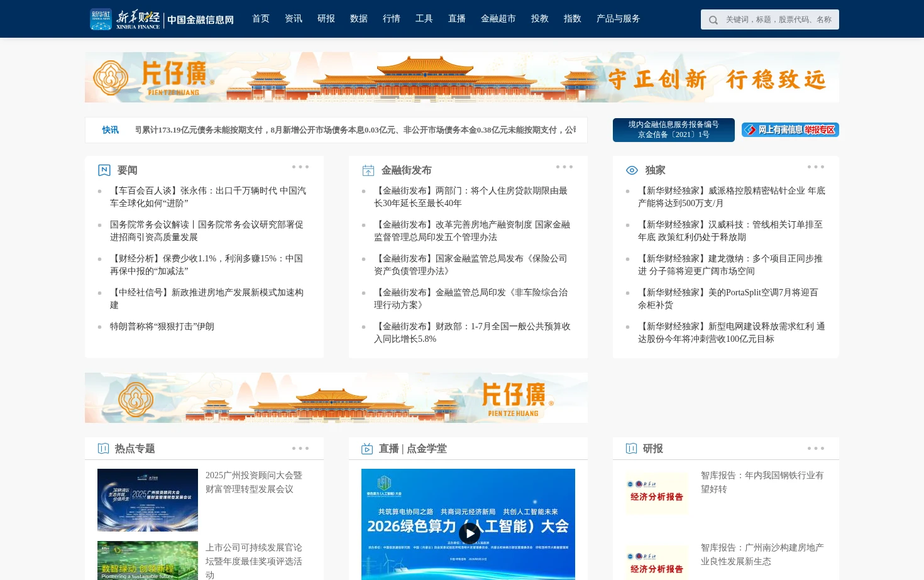Screen dimensions: 924x580
Task: Open 特朗普称将“狠狠打击”伊朗 headline
Action: click(x=162, y=327)
